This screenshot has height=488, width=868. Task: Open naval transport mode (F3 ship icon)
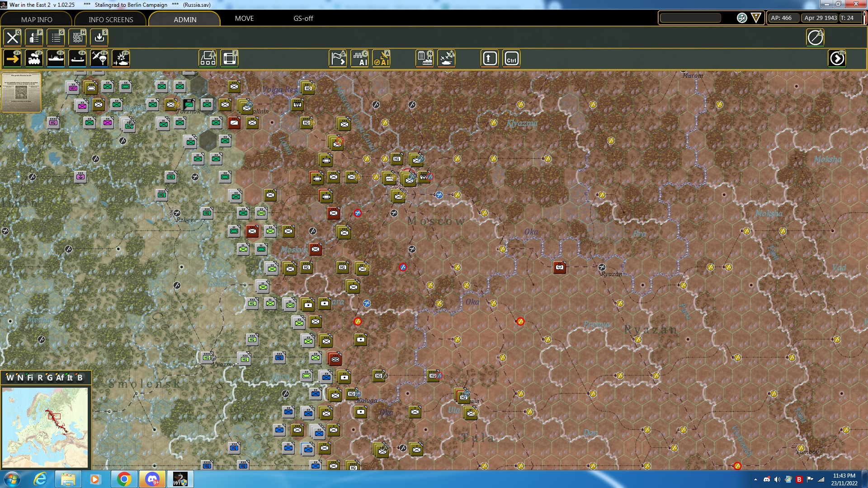(x=57, y=58)
